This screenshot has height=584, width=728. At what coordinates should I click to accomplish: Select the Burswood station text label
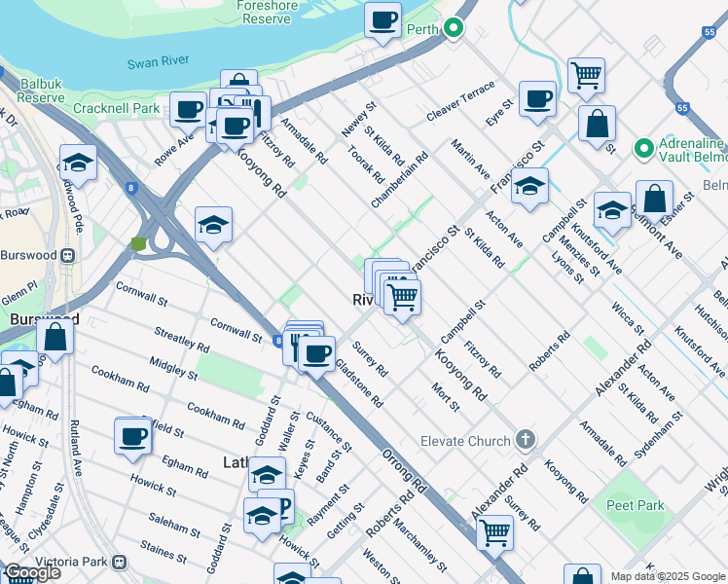(x=29, y=255)
